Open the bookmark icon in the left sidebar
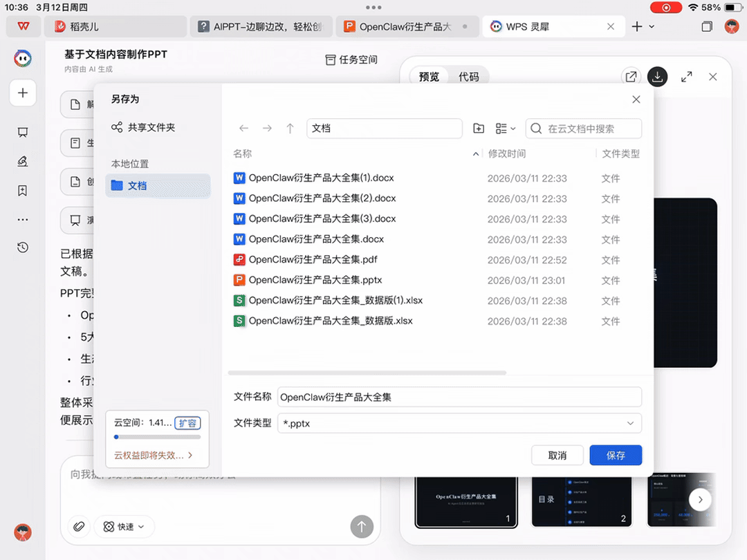The height and width of the screenshot is (560, 747). tap(22, 191)
